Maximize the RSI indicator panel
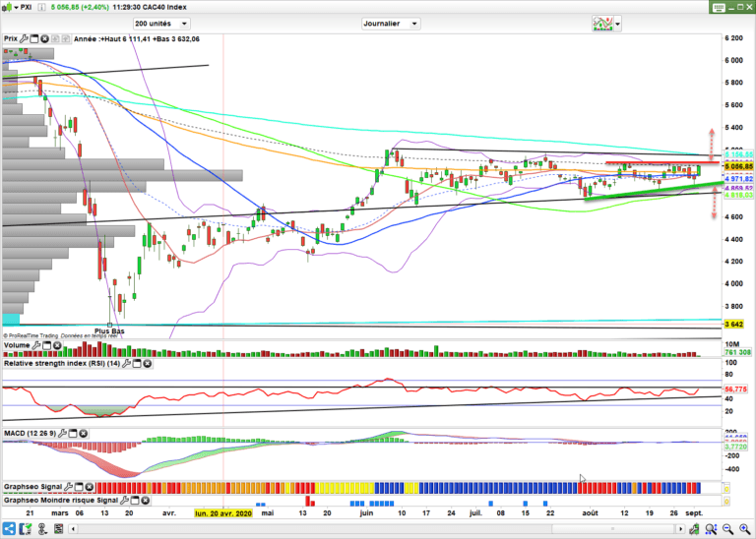This screenshot has width=756, height=539. coord(136,363)
